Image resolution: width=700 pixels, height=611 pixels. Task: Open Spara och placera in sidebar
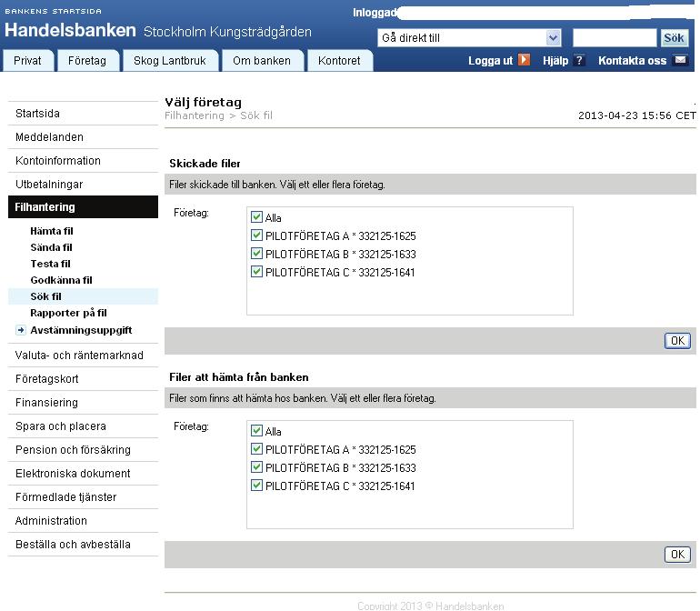83,426
